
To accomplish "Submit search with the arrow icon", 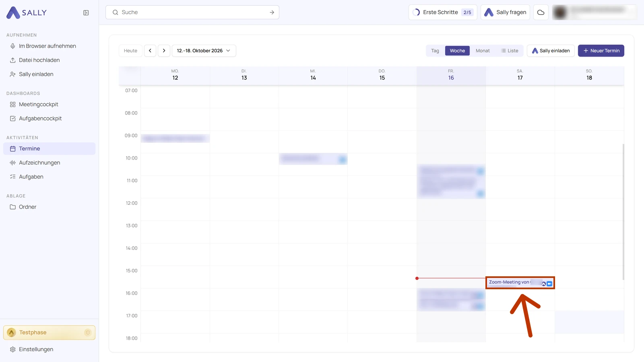I will (272, 12).
